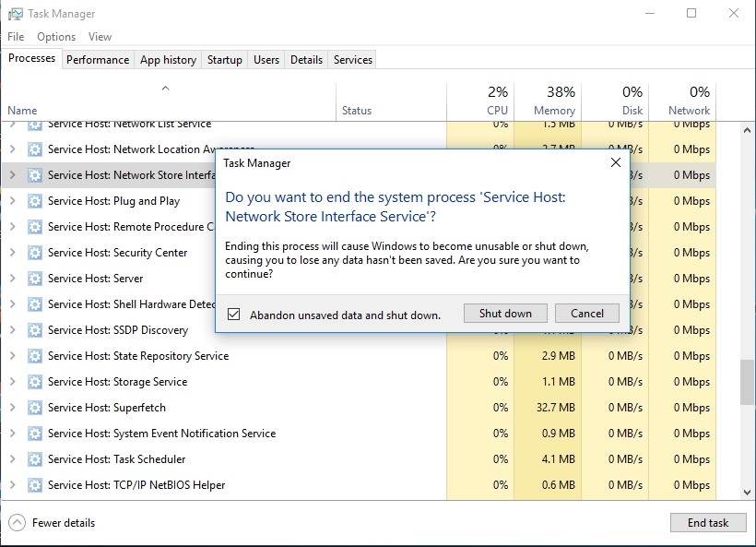Open the Startup tab
756x547 pixels.
[224, 60]
